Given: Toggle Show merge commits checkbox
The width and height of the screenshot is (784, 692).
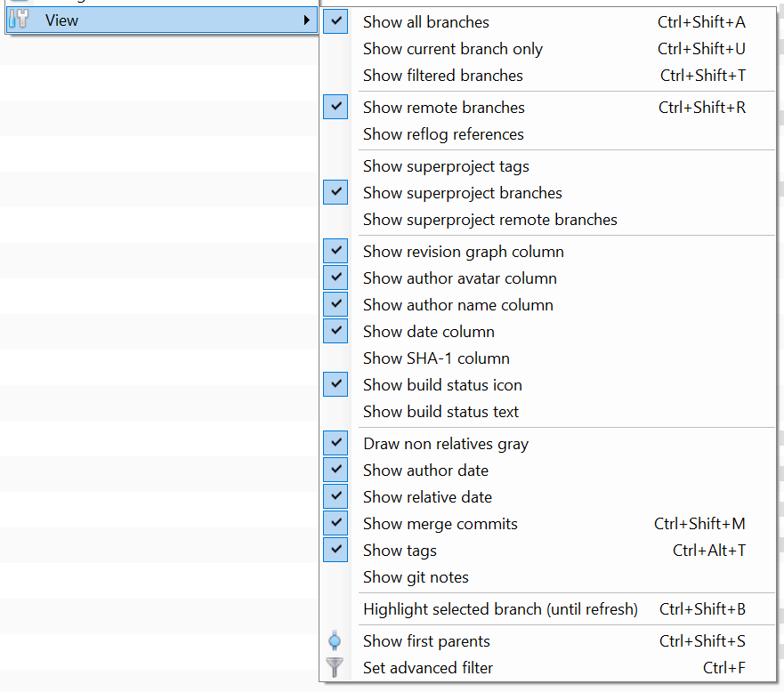Looking at the screenshot, I should point(335,523).
